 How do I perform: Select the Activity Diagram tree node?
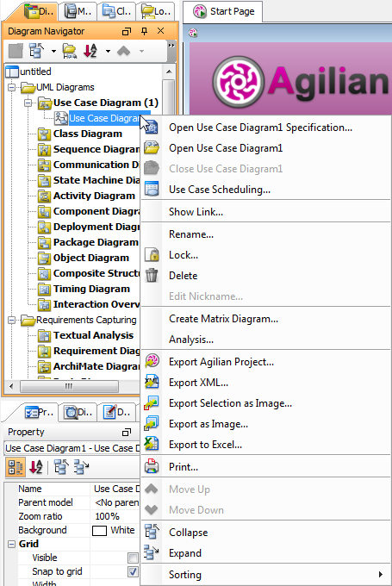pos(87,196)
